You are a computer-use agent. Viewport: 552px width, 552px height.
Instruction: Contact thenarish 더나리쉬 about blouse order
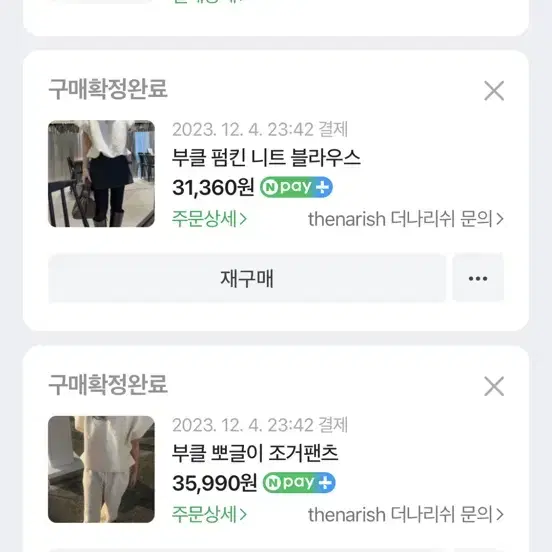406,219
